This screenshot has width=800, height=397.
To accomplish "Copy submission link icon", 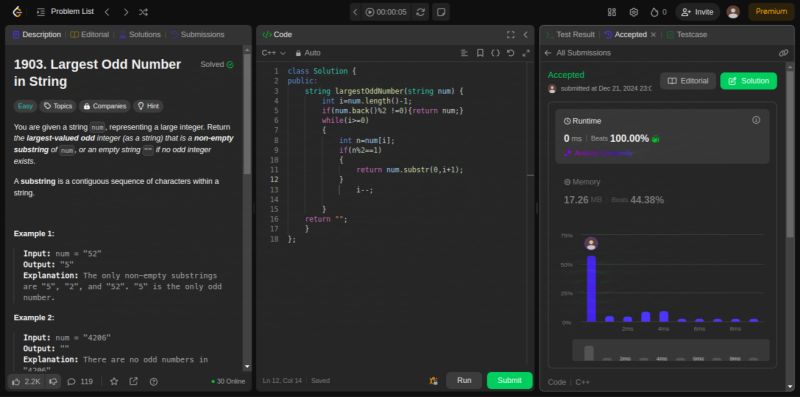I will point(783,53).
